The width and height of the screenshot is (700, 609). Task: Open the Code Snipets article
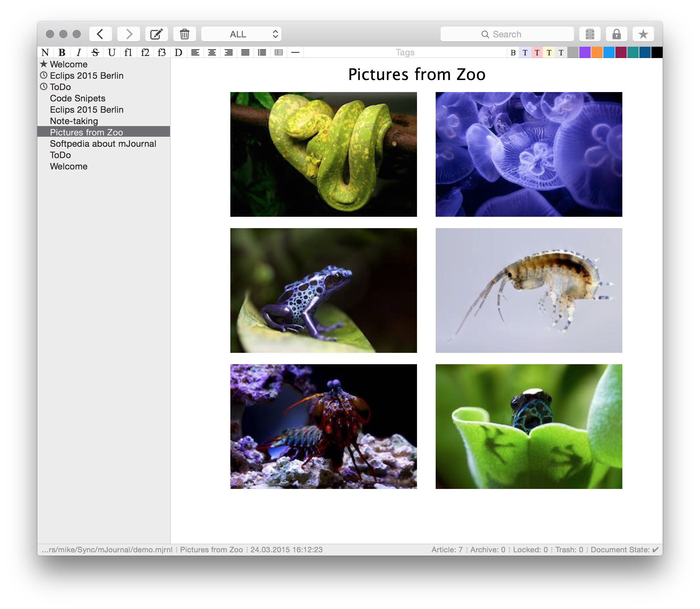[77, 98]
